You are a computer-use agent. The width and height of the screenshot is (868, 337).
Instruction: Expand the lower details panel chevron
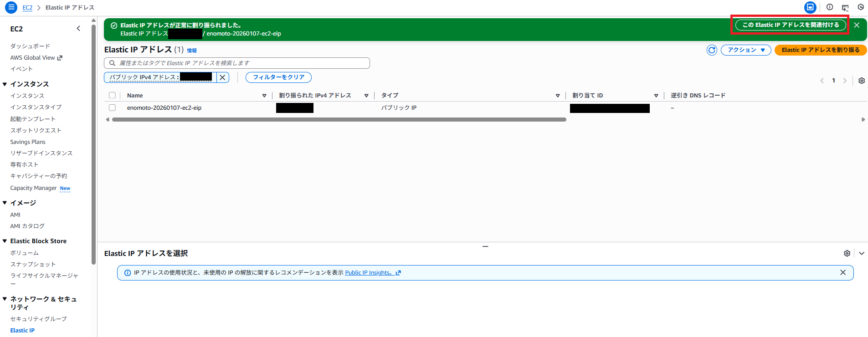tap(861, 253)
